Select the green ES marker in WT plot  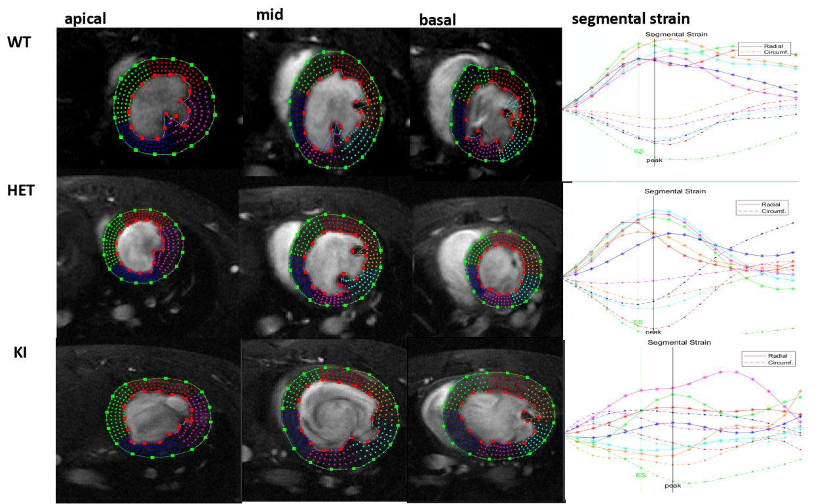(x=638, y=151)
